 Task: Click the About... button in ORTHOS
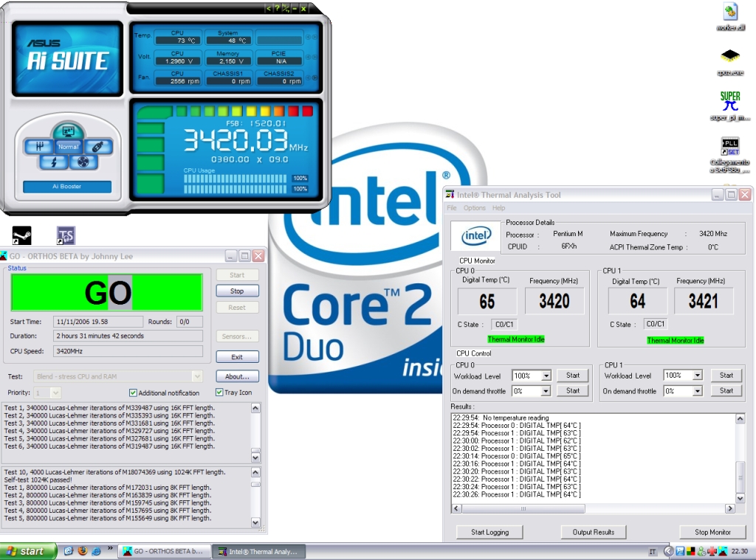[x=237, y=376]
